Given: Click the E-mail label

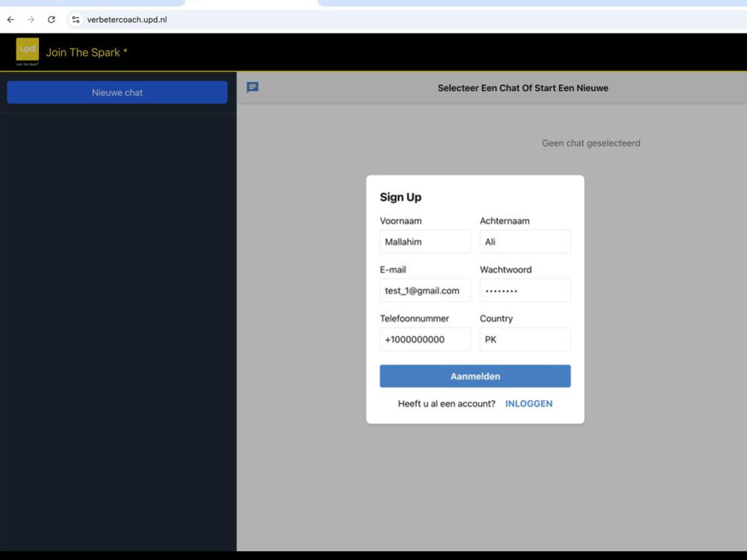Looking at the screenshot, I should (393, 270).
